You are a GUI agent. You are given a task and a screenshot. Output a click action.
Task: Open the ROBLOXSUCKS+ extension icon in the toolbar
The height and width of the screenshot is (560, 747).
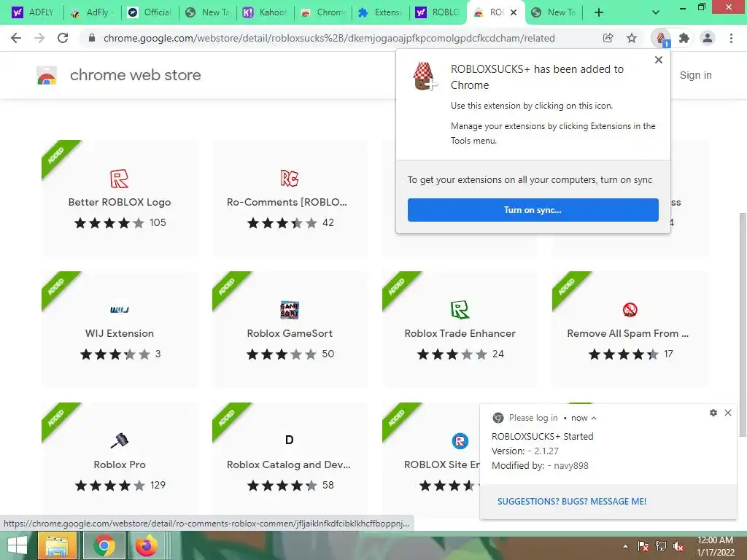click(x=661, y=38)
